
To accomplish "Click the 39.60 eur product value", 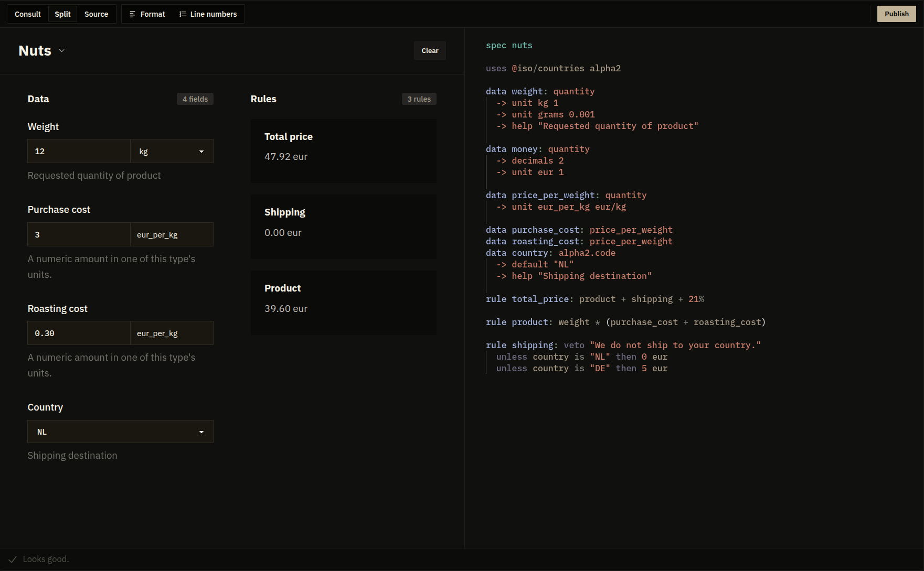I will tap(286, 309).
